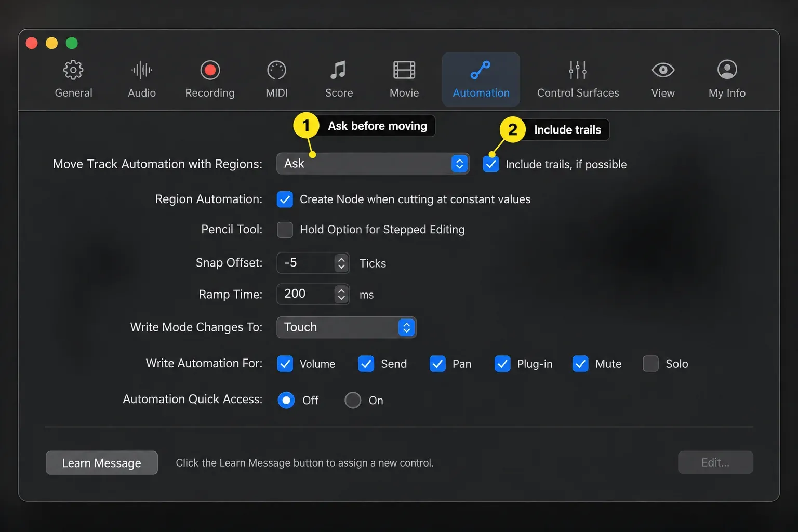Image resolution: width=798 pixels, height=532 pixels.
Task: Click the 'Automation Quick Access:' label
Action: tap(192, 399)
